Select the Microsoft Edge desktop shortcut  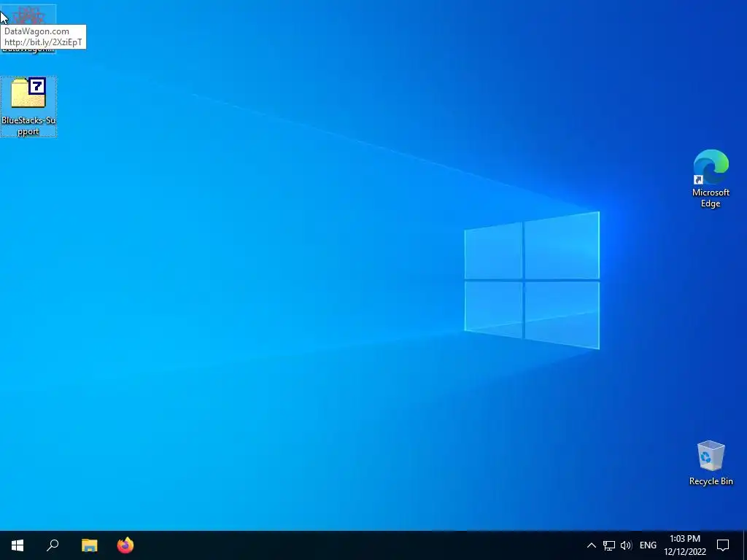pos(711,179)
